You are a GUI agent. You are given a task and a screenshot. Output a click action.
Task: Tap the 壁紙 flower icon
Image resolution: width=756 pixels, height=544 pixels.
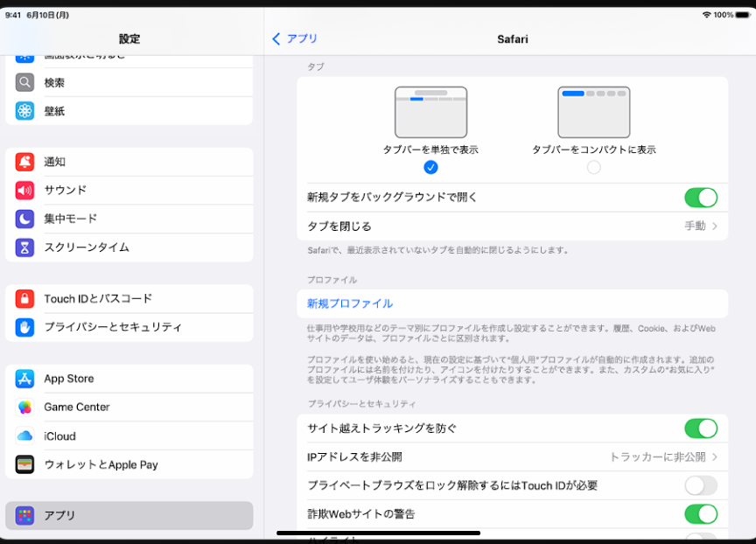tap(24, 111)
